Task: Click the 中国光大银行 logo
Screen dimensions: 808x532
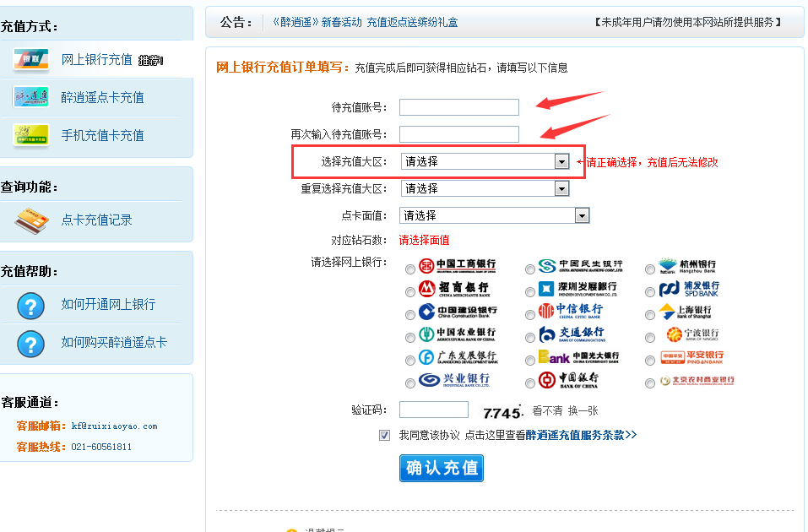Action: click(x=578, y=356)
